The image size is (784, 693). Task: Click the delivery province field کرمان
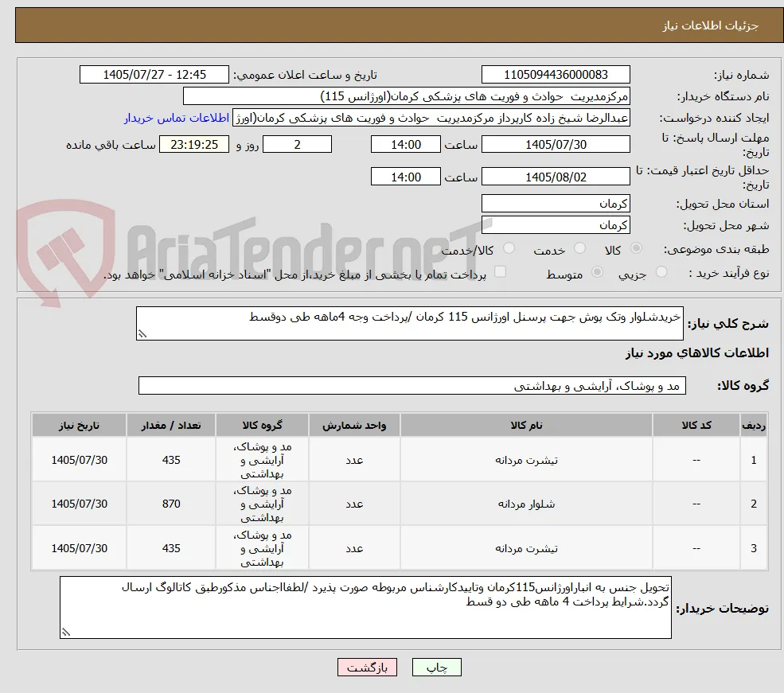coord(556,204)
